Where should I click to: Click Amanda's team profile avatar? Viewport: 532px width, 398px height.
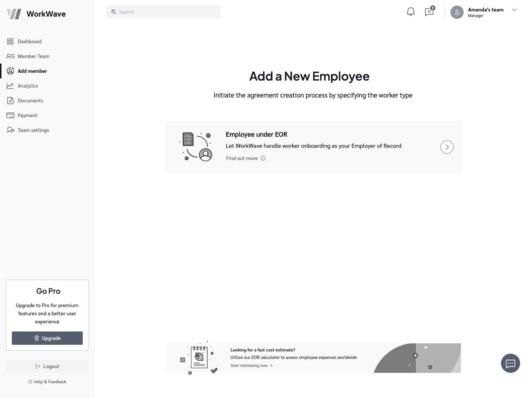pos(457,12)
